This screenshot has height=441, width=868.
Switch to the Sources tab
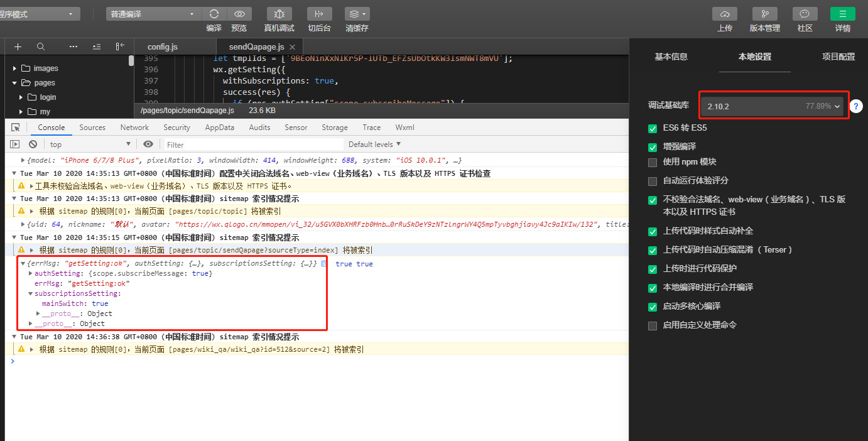92,128
